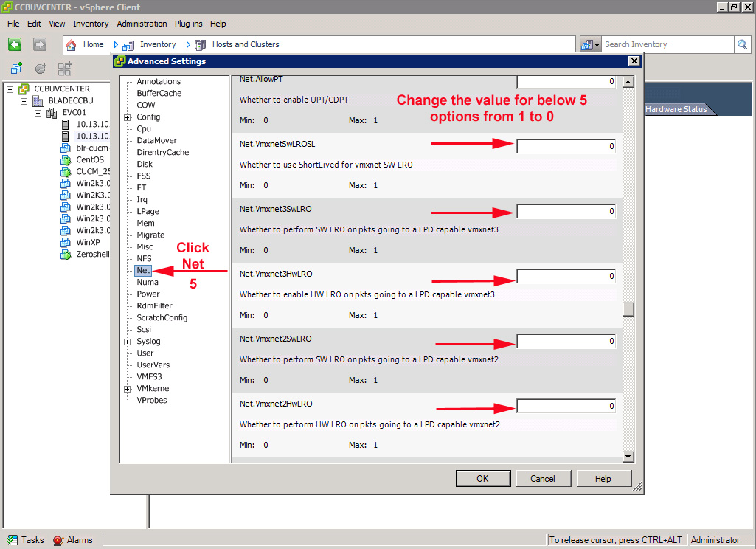
Task: Click the Net.VmxnetSwLROSL value field
Action: pyautogui.click(x=566, y=146)
